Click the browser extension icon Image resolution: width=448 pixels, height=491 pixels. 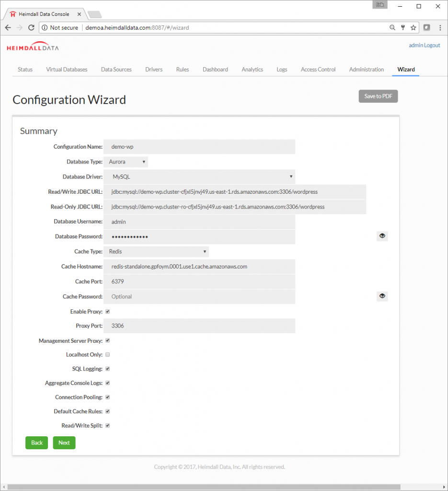click(427, 27)
